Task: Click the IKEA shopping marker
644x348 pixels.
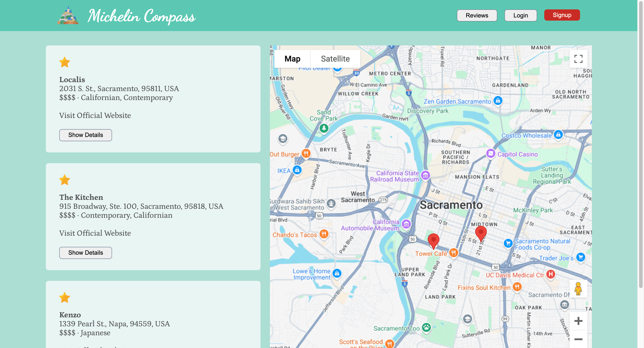Action: 297,170
